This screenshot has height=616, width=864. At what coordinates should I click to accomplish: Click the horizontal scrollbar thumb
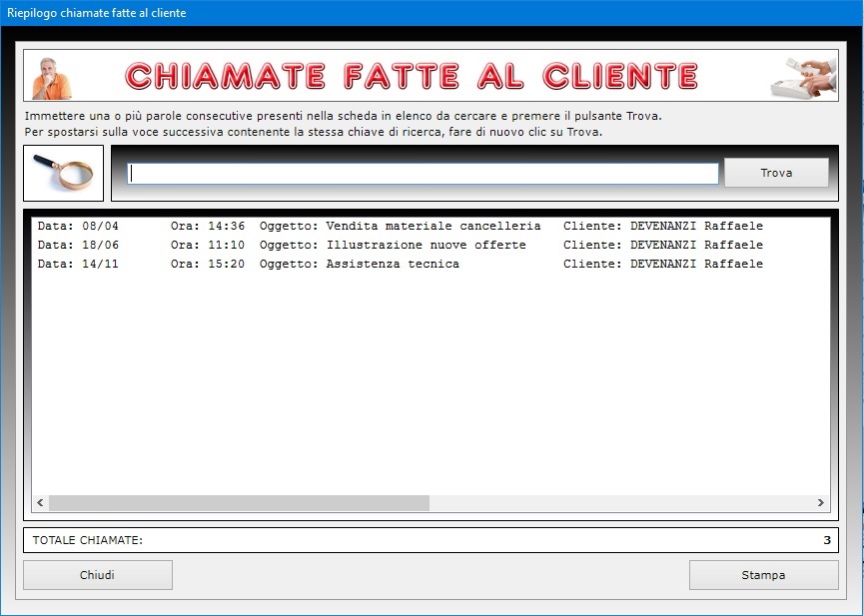pyautogui.click(x=239, y=502)
